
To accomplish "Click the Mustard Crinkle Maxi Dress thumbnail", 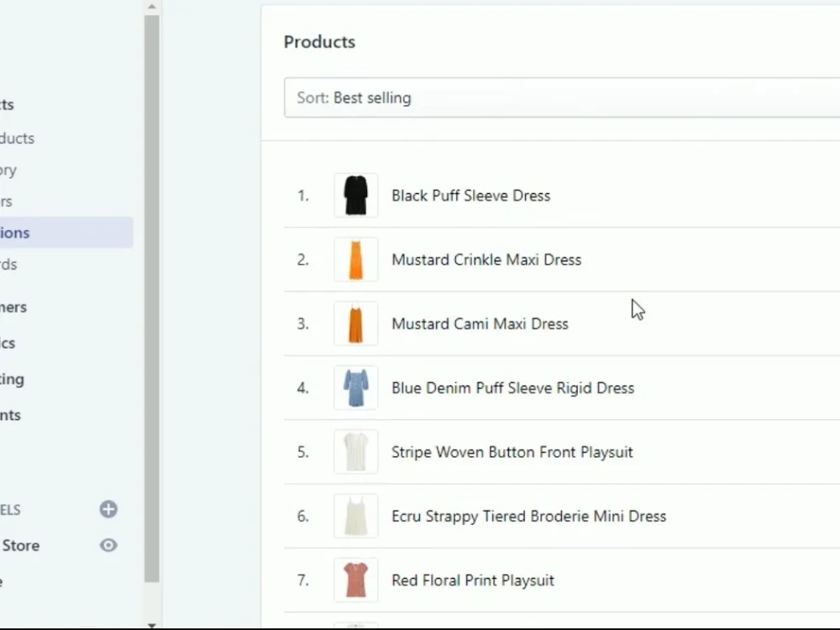I will [355, 260].
